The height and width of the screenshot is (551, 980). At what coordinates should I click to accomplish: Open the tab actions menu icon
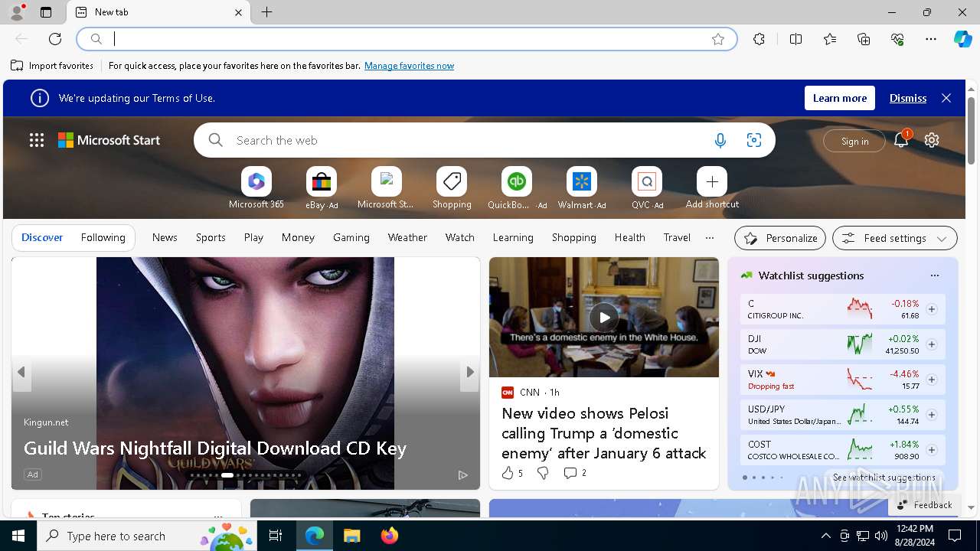[46, 12]
